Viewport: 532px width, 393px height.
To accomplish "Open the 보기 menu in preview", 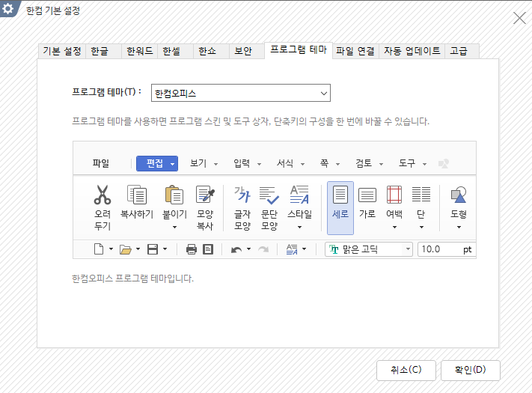I will (x=204, y=163).
